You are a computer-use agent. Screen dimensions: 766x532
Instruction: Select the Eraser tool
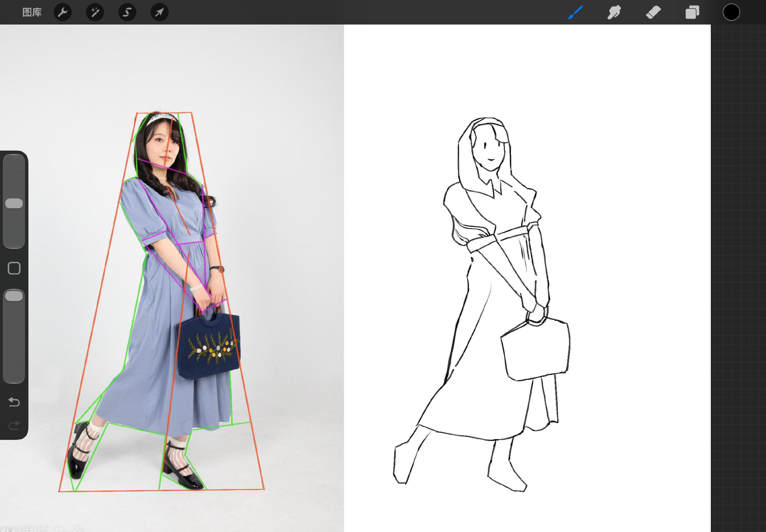(x=653, y=12)
